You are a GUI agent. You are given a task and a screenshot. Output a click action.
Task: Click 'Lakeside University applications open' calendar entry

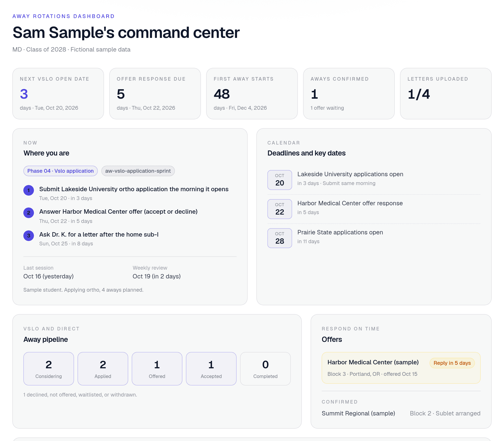pyautogui.click(x=350, y=174)
